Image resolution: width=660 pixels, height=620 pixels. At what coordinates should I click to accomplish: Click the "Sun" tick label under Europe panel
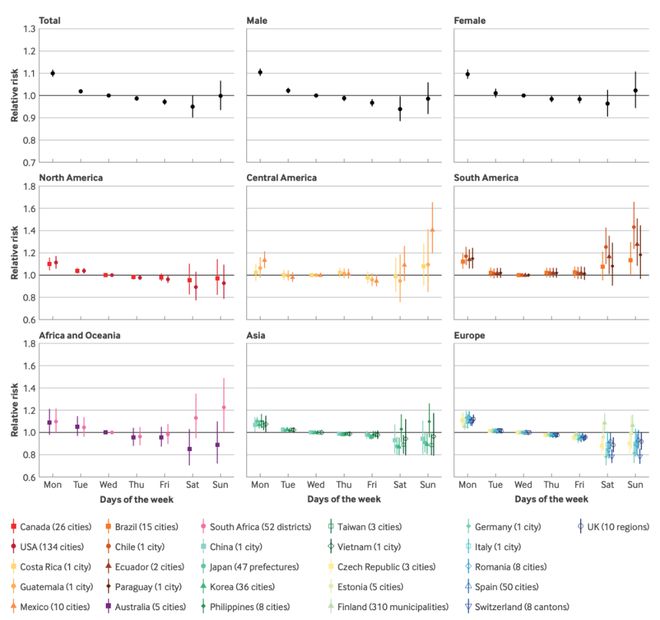tap(635, 484)
